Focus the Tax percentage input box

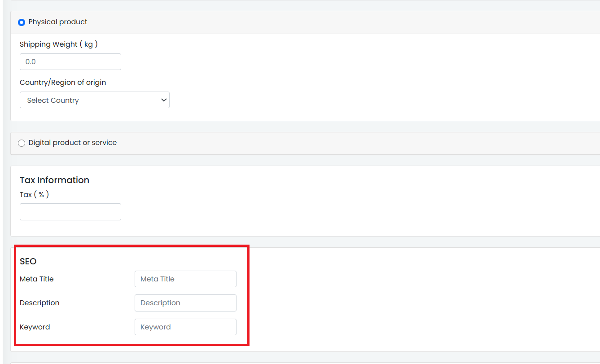70,212
